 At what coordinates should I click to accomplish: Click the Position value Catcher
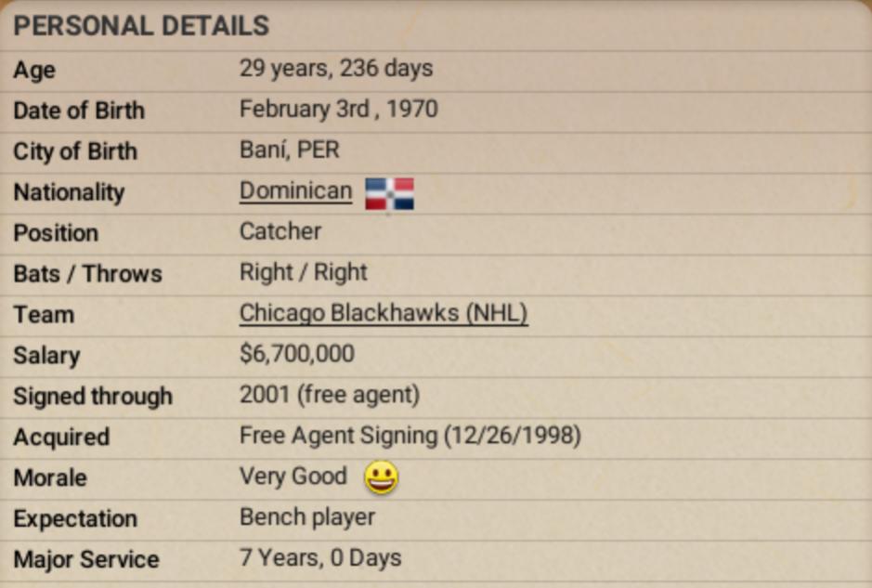coord(280,232)
